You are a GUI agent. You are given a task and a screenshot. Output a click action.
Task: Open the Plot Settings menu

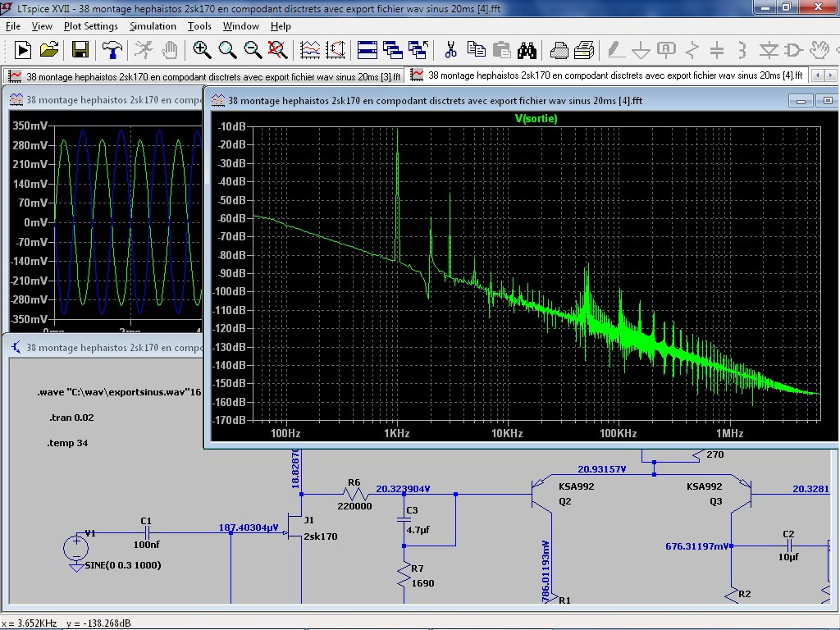click(90, 26)
